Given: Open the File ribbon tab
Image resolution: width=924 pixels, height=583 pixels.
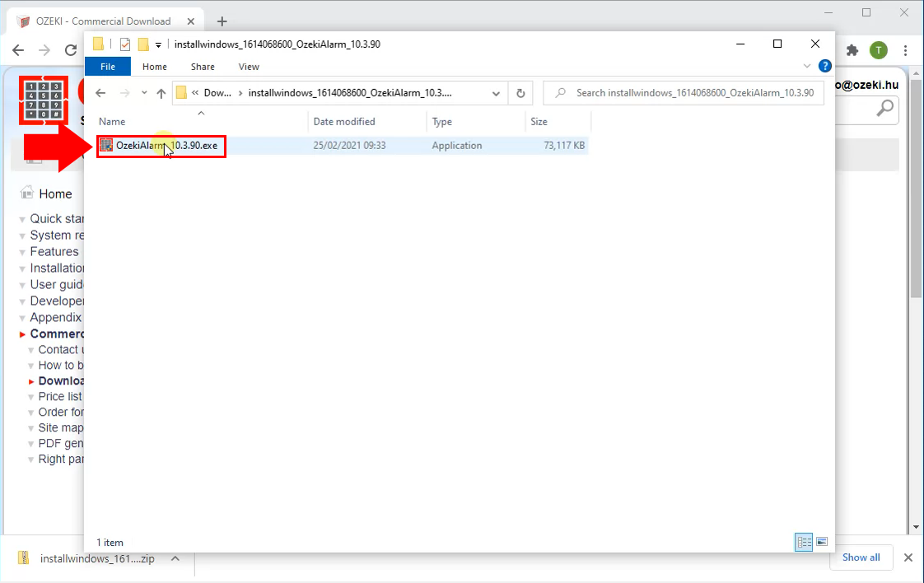Looking at the screenshot, I should [108, 67].
